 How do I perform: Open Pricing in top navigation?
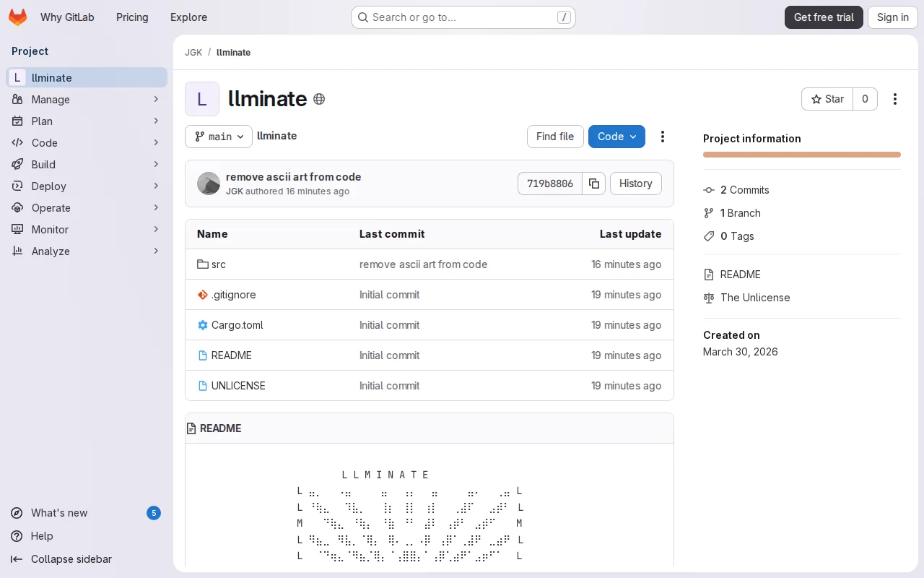(x=132, y=17)
